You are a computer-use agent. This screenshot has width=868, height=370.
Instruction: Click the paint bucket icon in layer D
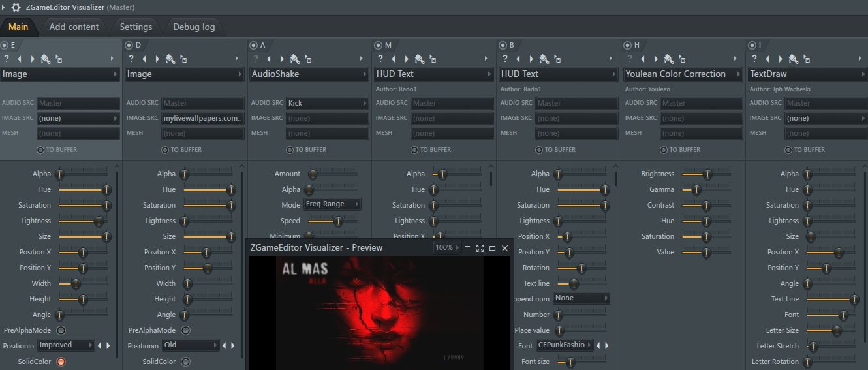170,59
